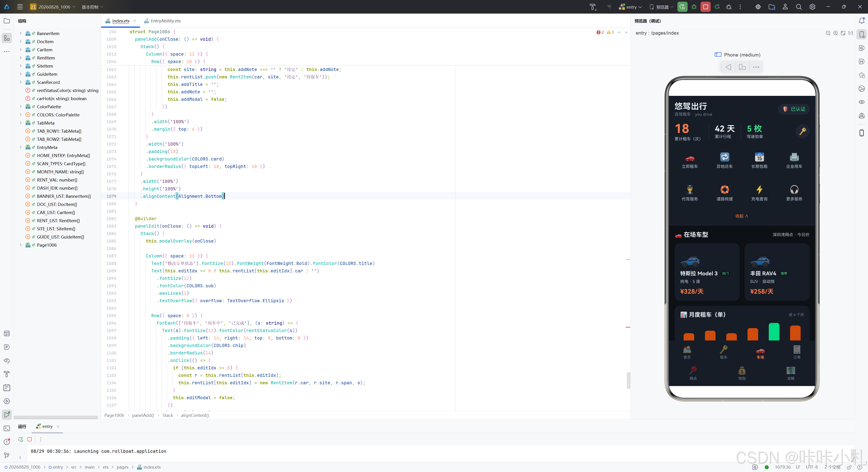Expand the TabMeta tree node
This screenshot has height=472, width=868.
[21, 123]
